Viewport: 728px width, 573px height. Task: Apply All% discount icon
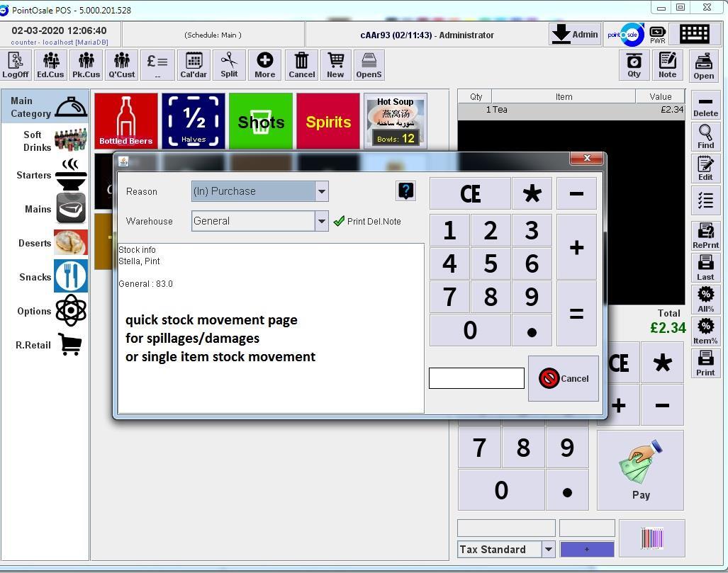click(705, 300)
